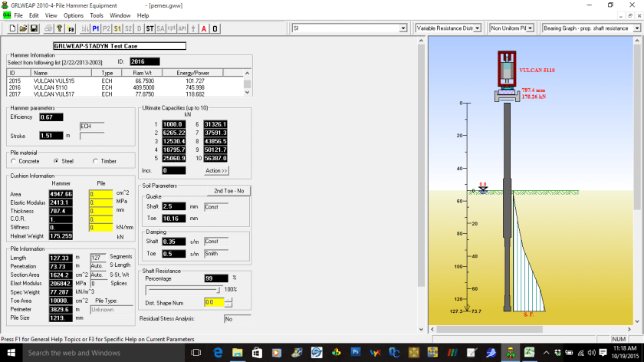Click the S1 toolbar button
644x362 pixels.
117,28
